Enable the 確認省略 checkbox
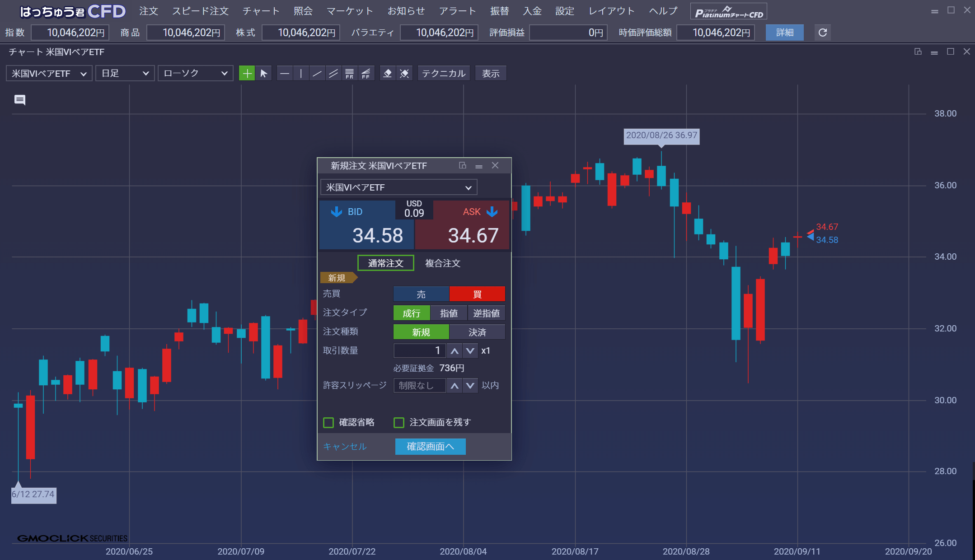 [328, 422]
